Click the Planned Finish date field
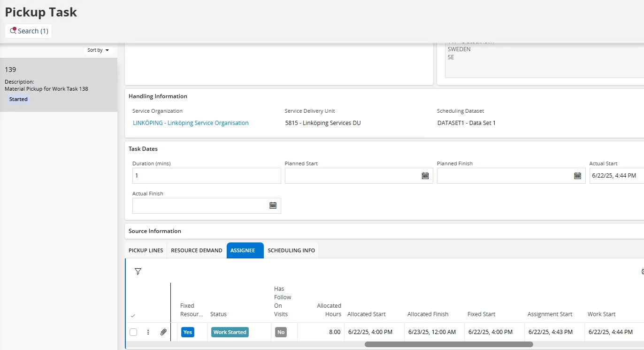 505,176
